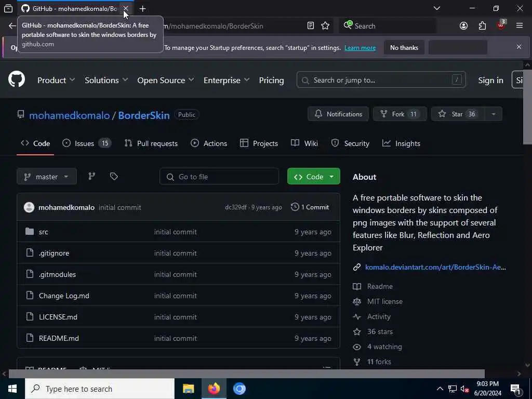
Task: Expand the Open Source menu
Action: click(166, 81)
